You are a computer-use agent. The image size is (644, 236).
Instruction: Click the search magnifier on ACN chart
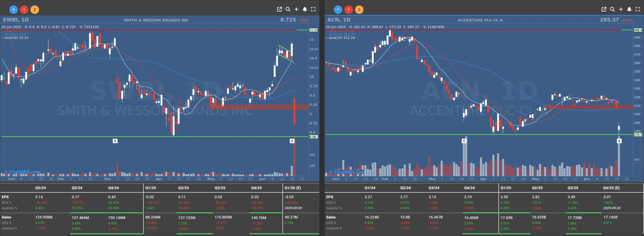point(612,9)
